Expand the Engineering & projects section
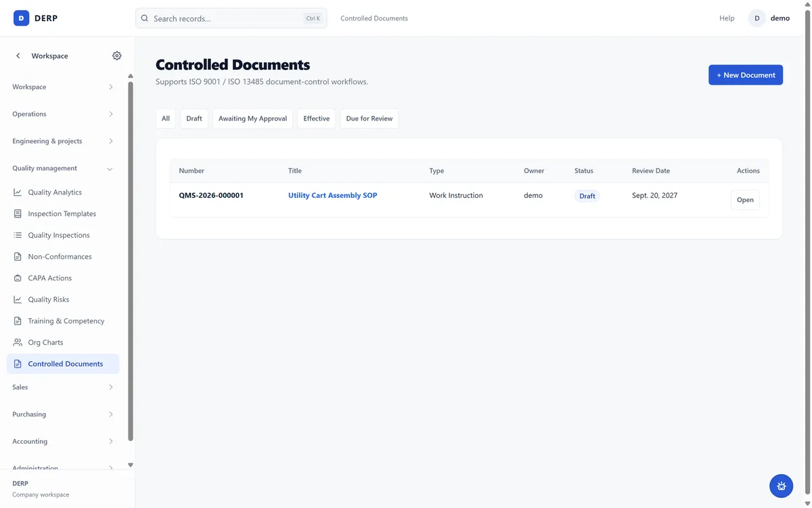The width and height of the screenshot is (812, 508). (63, 141)
